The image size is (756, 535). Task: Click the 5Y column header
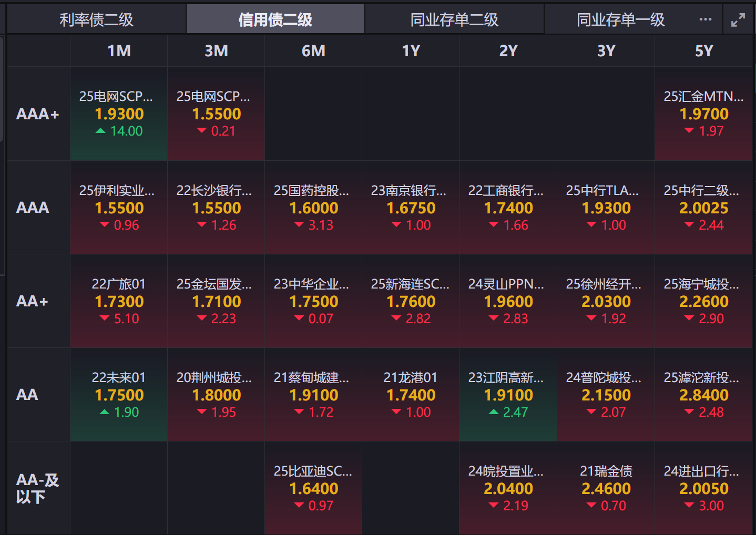(x=703, y=51)
